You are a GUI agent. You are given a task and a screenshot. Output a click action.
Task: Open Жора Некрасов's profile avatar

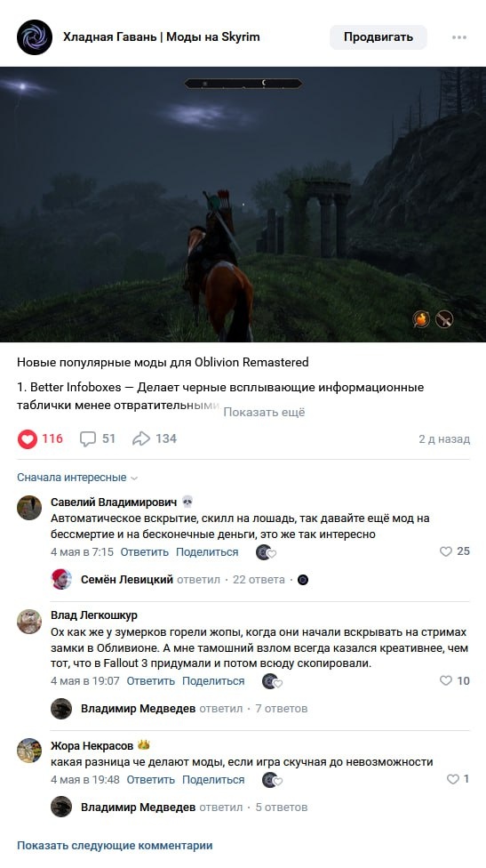click(29, 751)
